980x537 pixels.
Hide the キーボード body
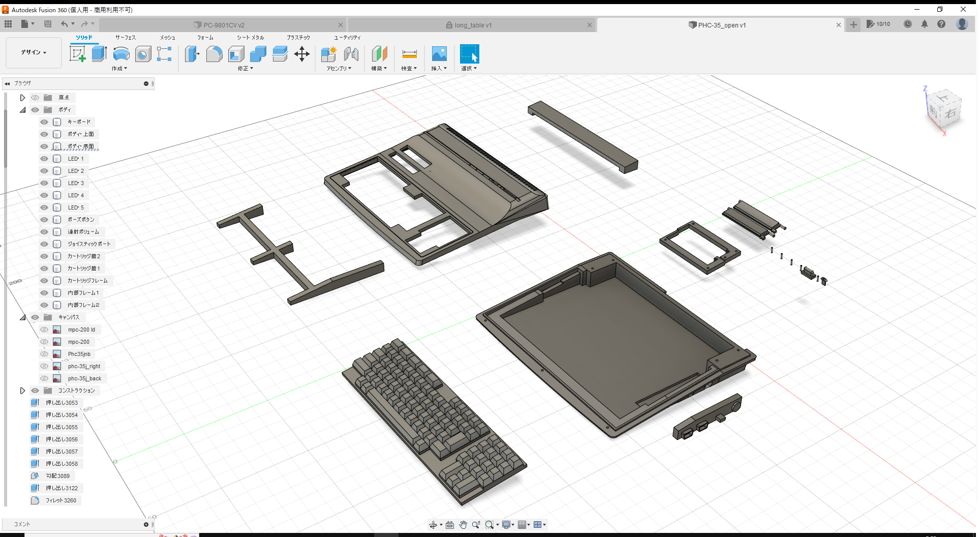pos(44,122)
